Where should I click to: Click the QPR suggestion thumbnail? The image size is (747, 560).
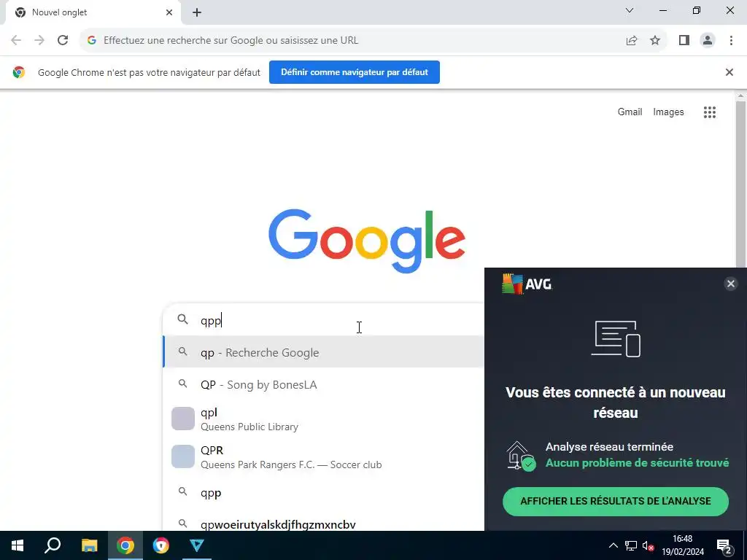183,456
